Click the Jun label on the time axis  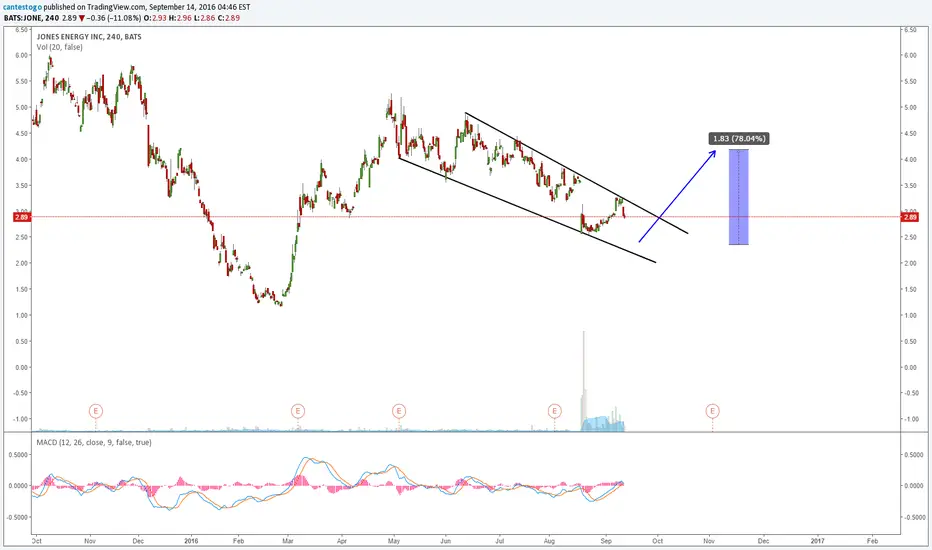coord(446,541)
